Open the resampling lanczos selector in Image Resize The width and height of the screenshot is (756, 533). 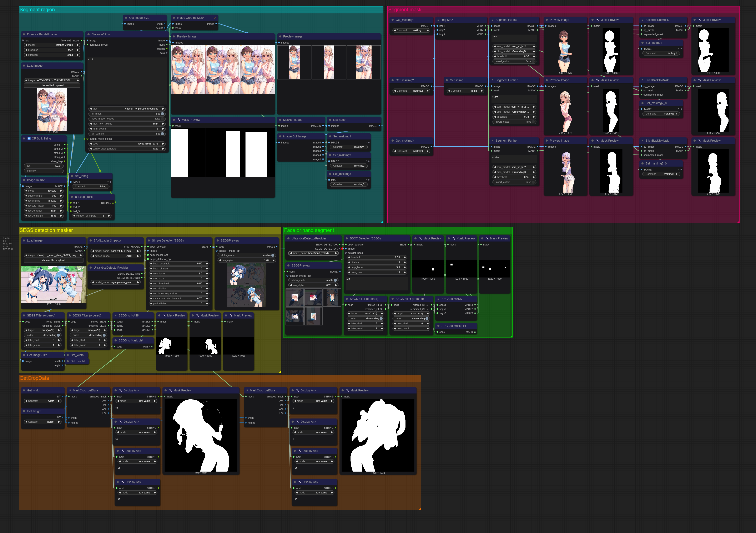pyautogui.click(x=44, y=201)
